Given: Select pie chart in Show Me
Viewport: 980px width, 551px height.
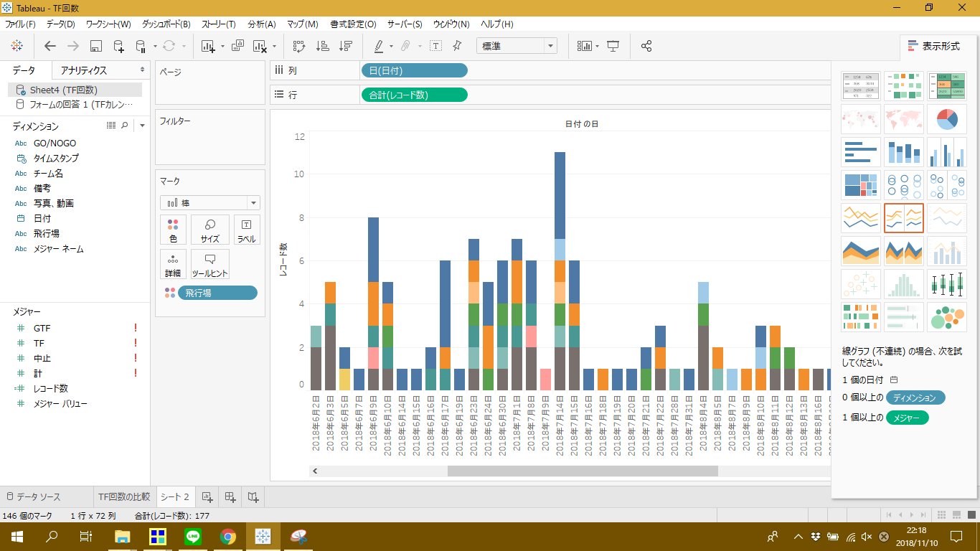Looking at the screenshot, I should click(x=946, y=119).
